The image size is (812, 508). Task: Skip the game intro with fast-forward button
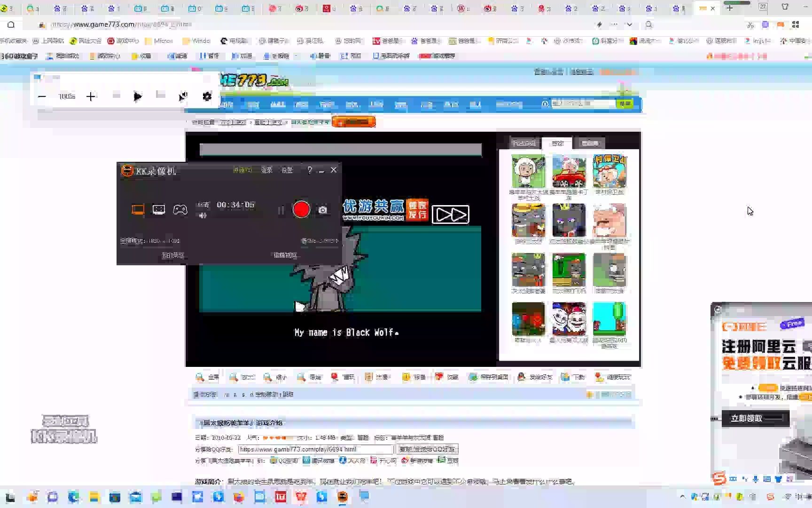450,214
